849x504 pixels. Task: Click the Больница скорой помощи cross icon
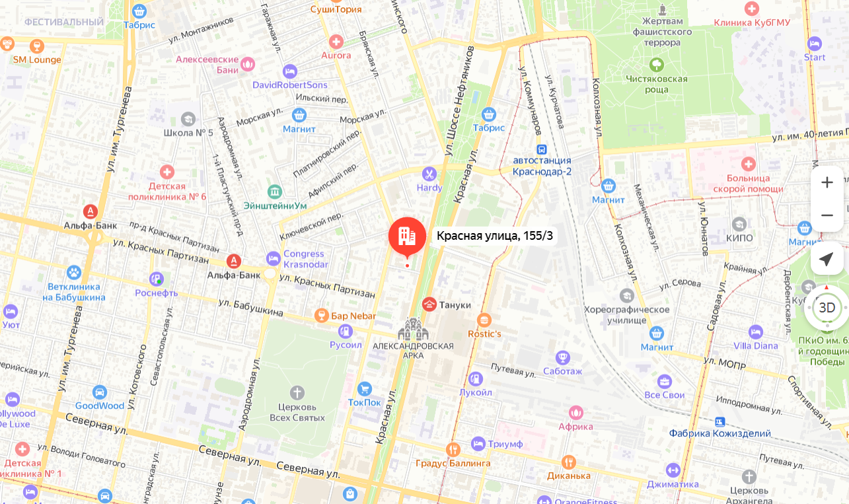coord(749,163)
